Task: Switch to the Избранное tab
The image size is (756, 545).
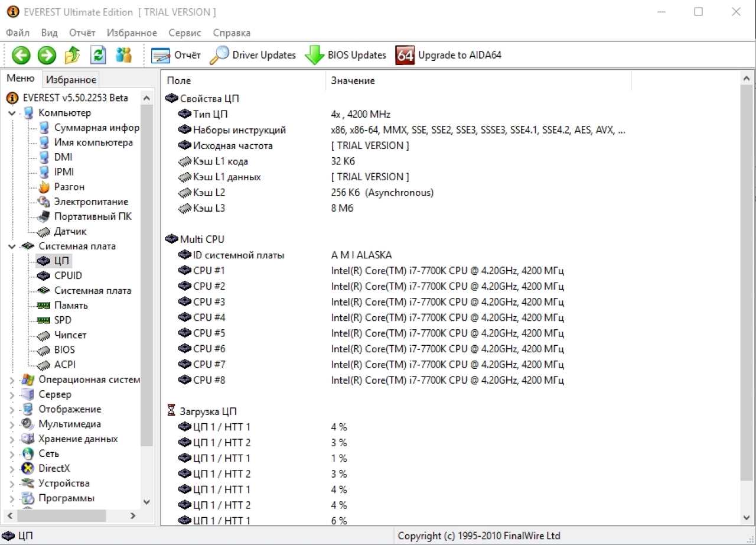Action: 71,79
